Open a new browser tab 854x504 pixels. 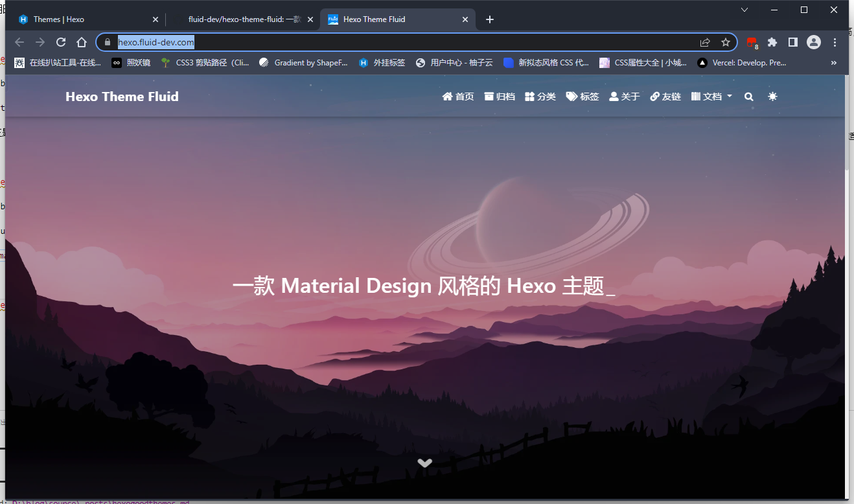[x=490, y=19]
